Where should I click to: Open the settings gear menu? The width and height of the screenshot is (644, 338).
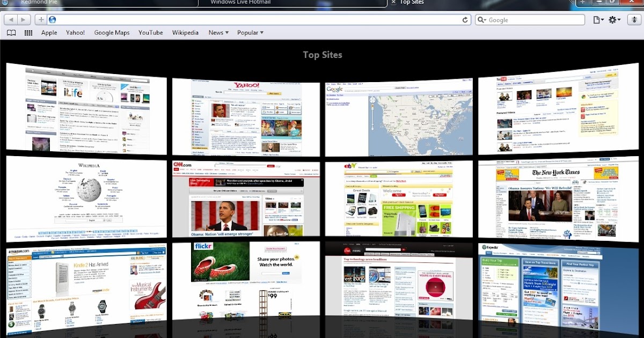coord(614,20)
